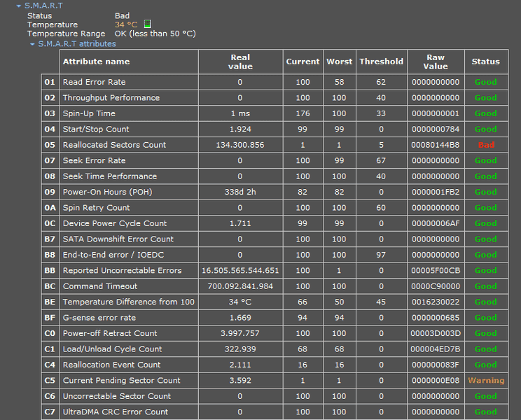Image resolution: width=521 pixels, height=420 pixels.
Task: Select the Status column header
Action: tap(485, 62)
